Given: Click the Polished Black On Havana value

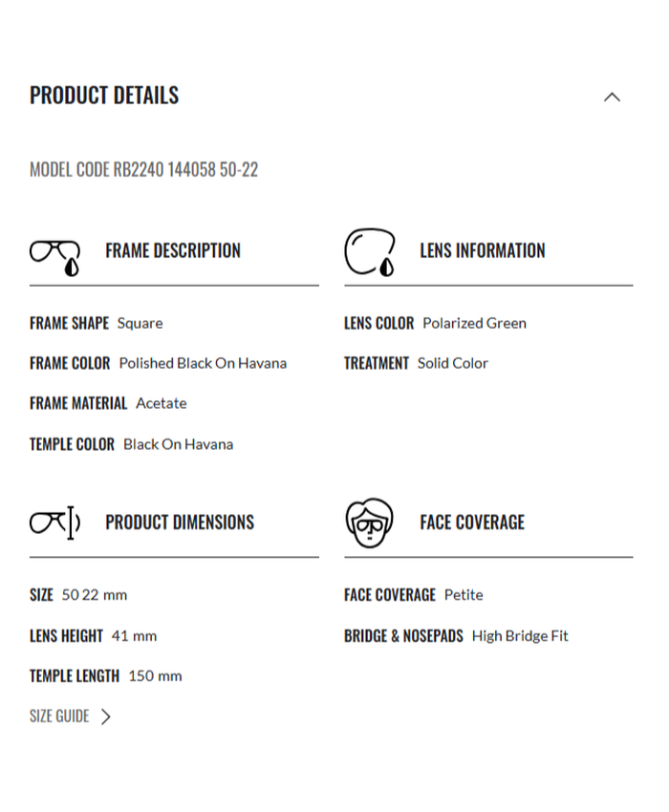Looking at the screenshot, I should (203, 363).
